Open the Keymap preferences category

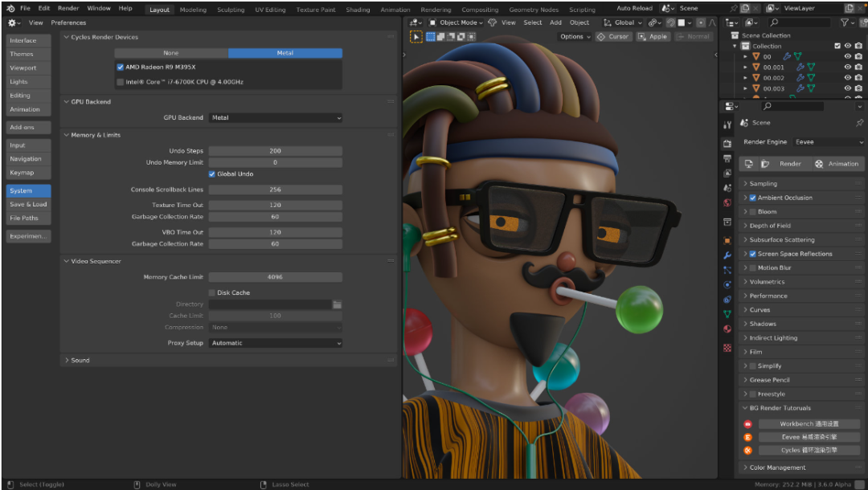(23, 173)
